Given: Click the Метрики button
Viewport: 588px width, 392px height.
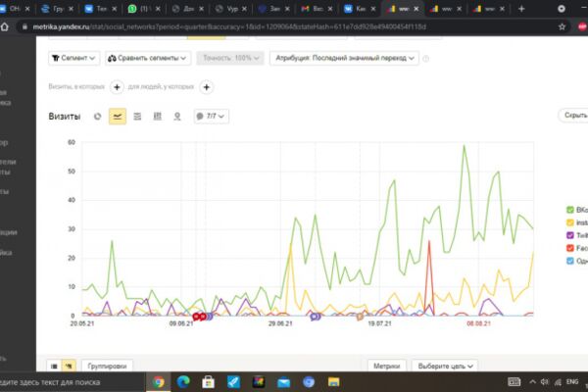Looking at the screenshot, I should pyautogui.click(x=387, y=366).
